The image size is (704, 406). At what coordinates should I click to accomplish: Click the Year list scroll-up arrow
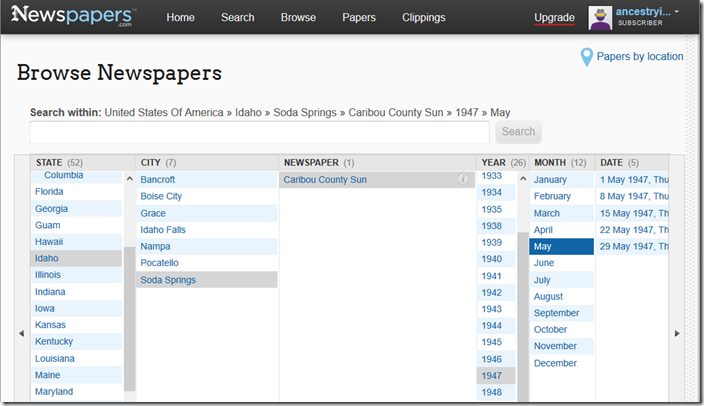pyautogui.click(x=523, y=179)
